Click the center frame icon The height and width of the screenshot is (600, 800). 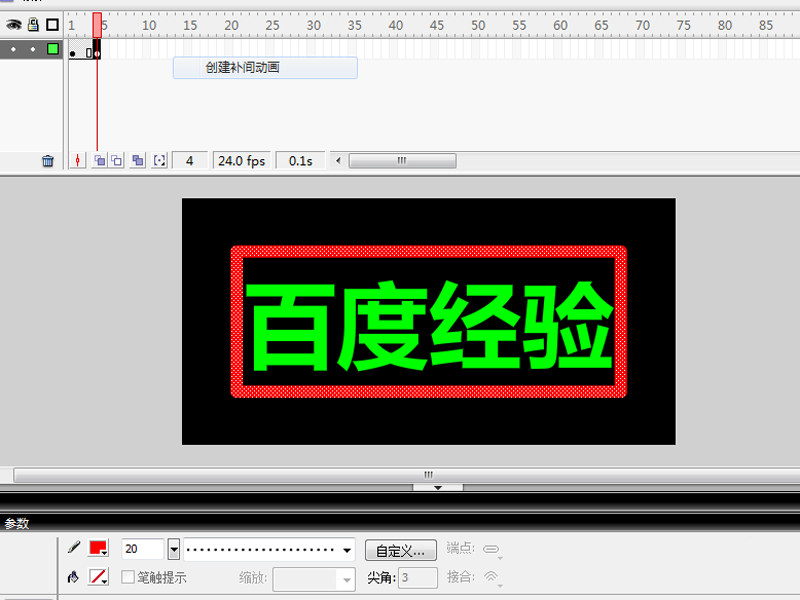tap(78, 161)
